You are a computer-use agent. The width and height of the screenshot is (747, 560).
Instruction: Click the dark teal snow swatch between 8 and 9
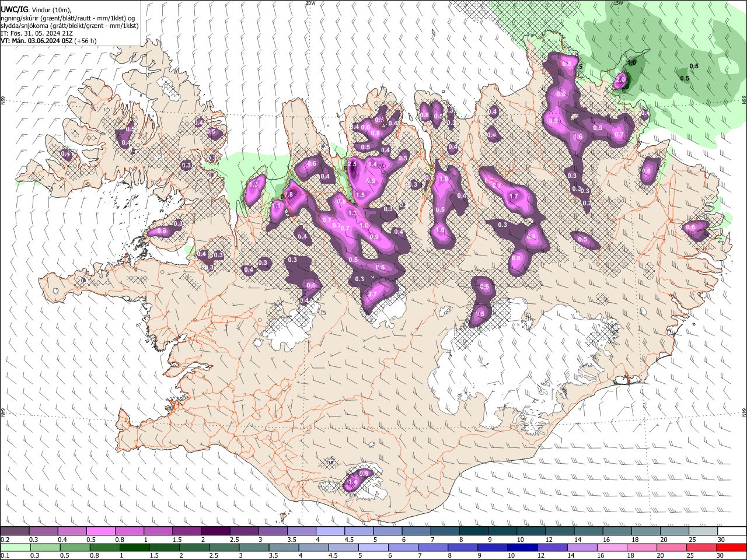click(473, 531)
